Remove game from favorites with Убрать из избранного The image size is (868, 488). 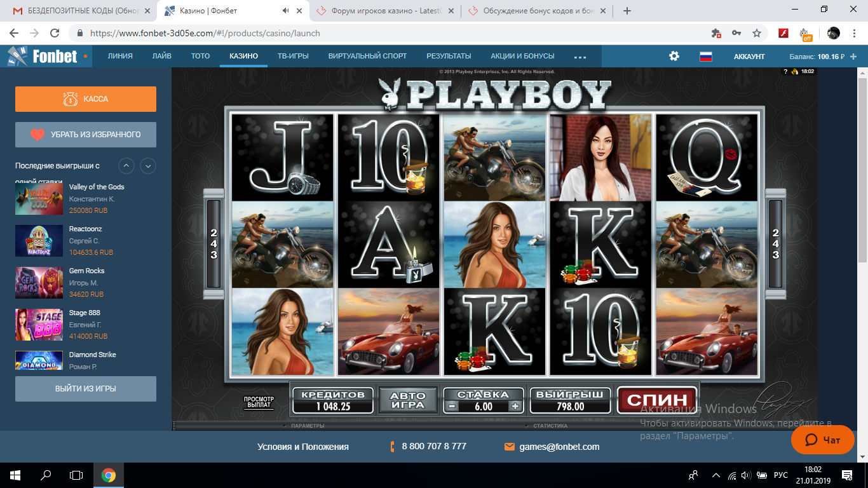86,135
